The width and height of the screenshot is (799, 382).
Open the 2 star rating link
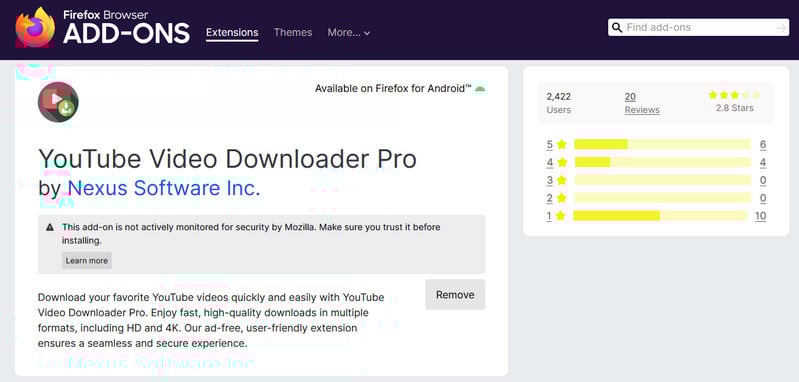coord(550,198)
